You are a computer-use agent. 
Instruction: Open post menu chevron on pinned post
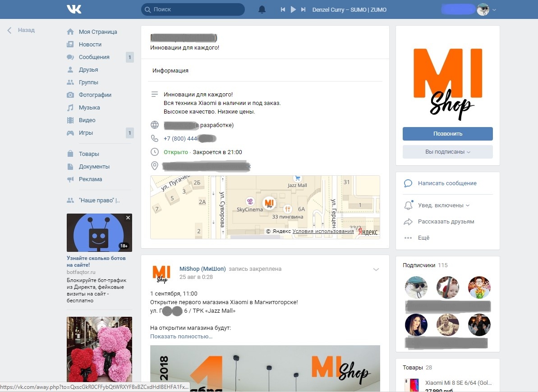point(376,269)
